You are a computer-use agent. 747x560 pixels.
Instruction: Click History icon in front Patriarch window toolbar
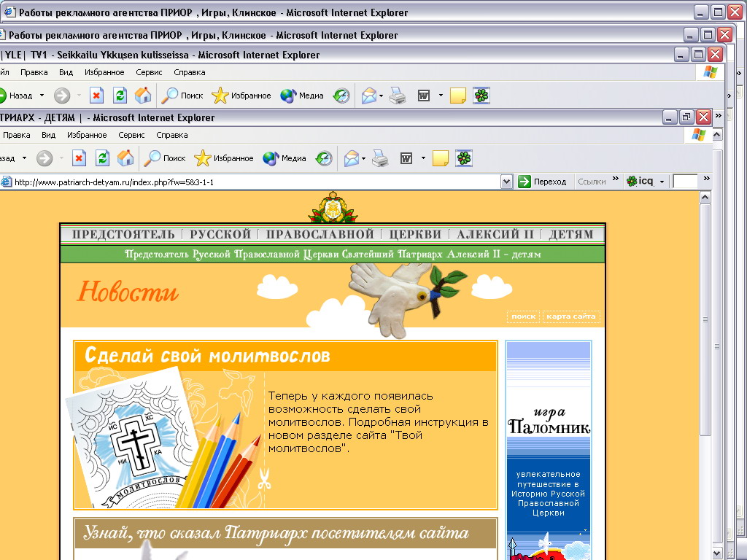[324, 158]
